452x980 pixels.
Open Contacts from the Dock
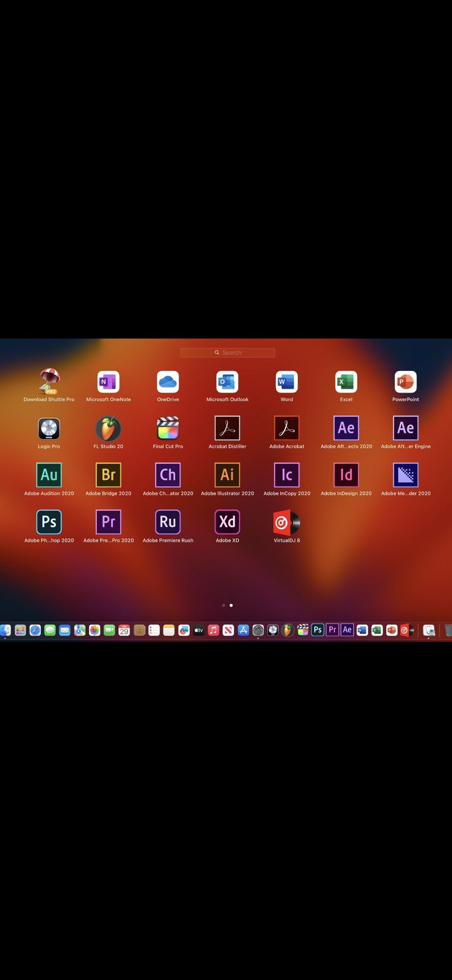[x=139, y=630]
